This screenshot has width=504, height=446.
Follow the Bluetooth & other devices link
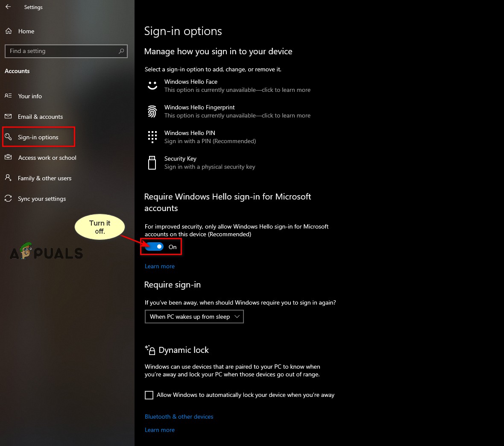pyautogui.click(x=179, y=417)
